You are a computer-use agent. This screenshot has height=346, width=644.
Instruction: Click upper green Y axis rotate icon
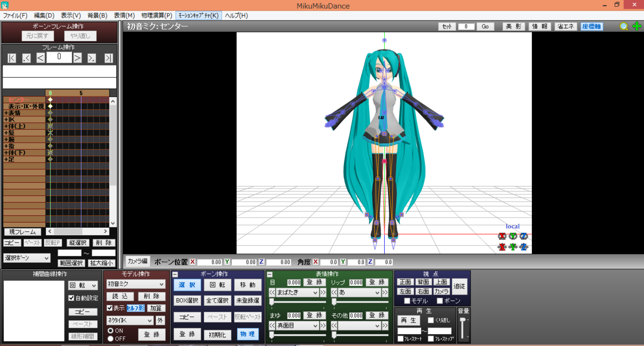[513, 236]
